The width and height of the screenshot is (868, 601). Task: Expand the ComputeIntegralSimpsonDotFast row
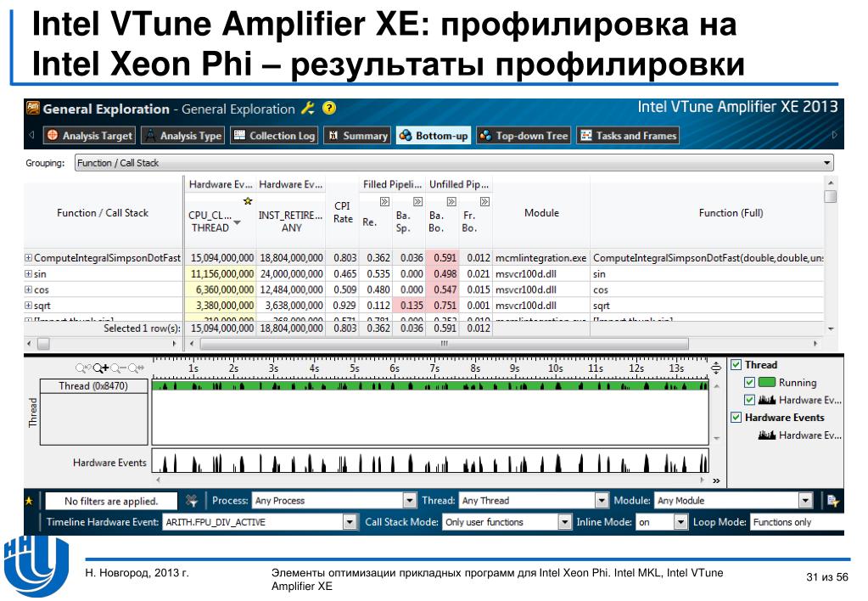click(28, 257)
